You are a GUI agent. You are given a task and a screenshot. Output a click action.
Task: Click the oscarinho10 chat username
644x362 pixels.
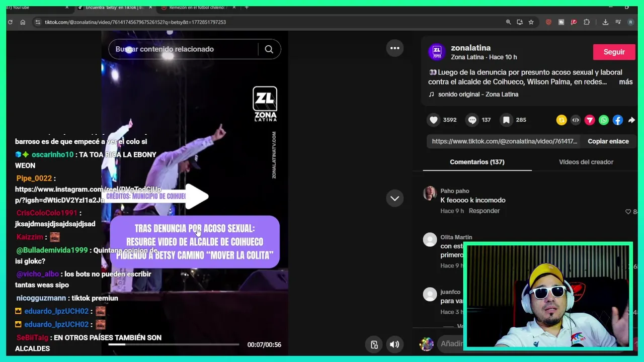pyautogui.click(x=52, y=155)
